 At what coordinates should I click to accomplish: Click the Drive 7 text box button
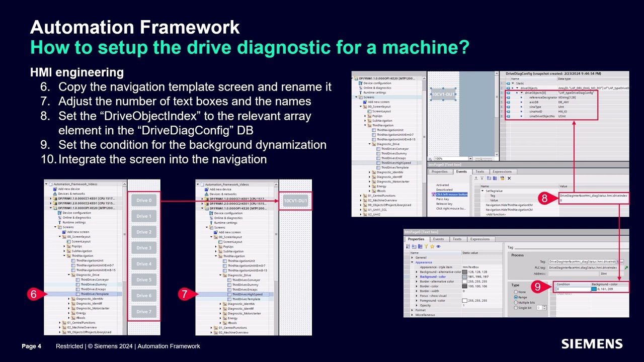(x=144, y=311)
